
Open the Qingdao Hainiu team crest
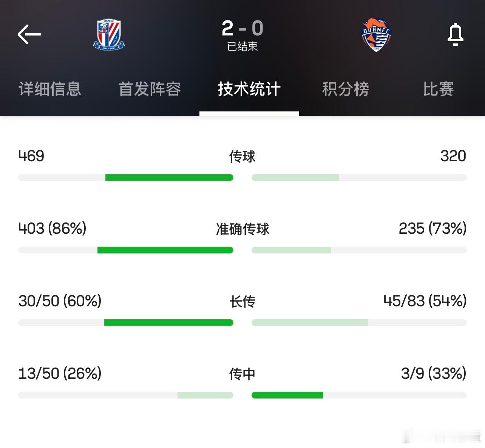tap(376, 35)
